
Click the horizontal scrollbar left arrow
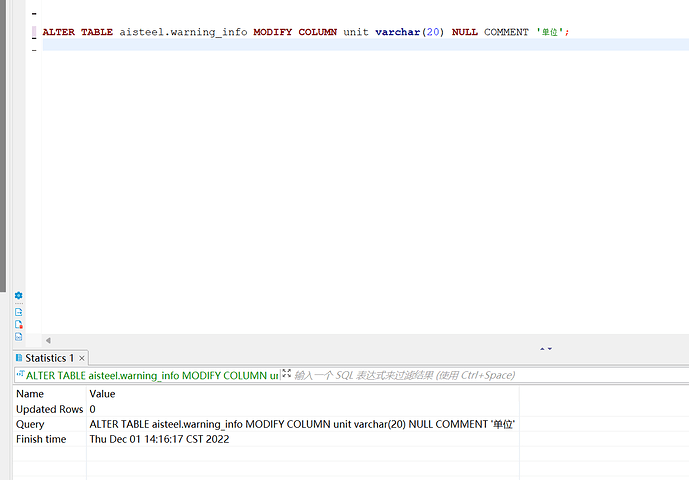[48, 340]
